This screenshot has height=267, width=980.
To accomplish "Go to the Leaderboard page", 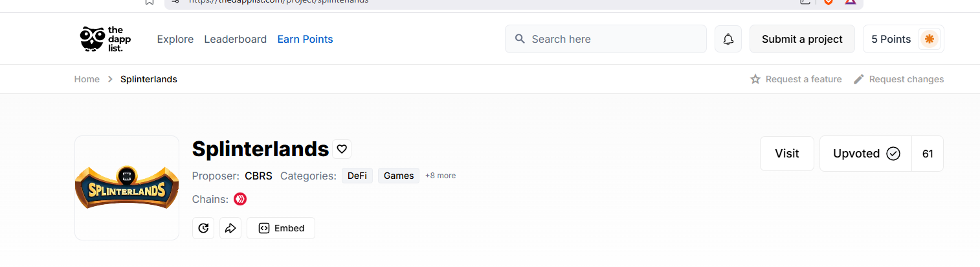I will tap(236, 39).
